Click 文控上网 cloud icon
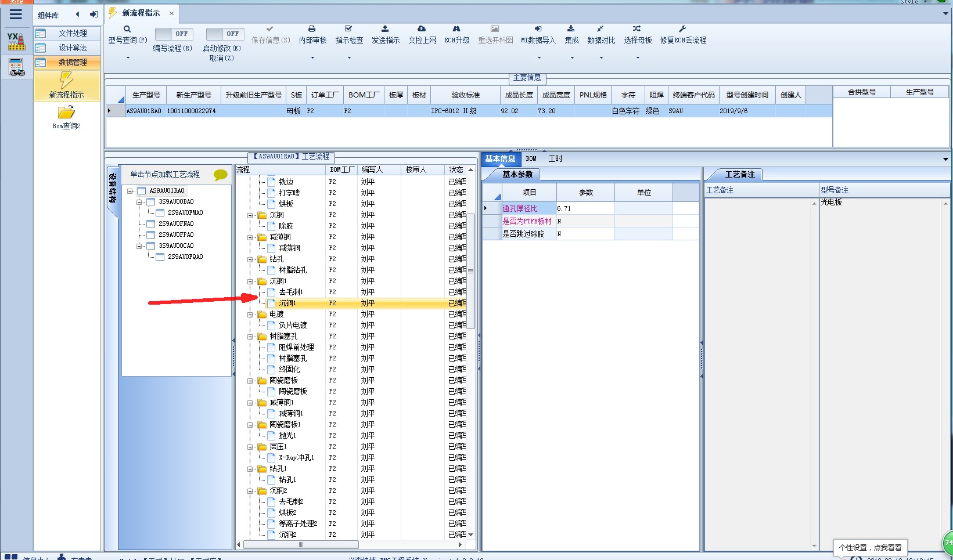This screenshot has height=560, width=953. pyautogui.click(x=422, y=28)
